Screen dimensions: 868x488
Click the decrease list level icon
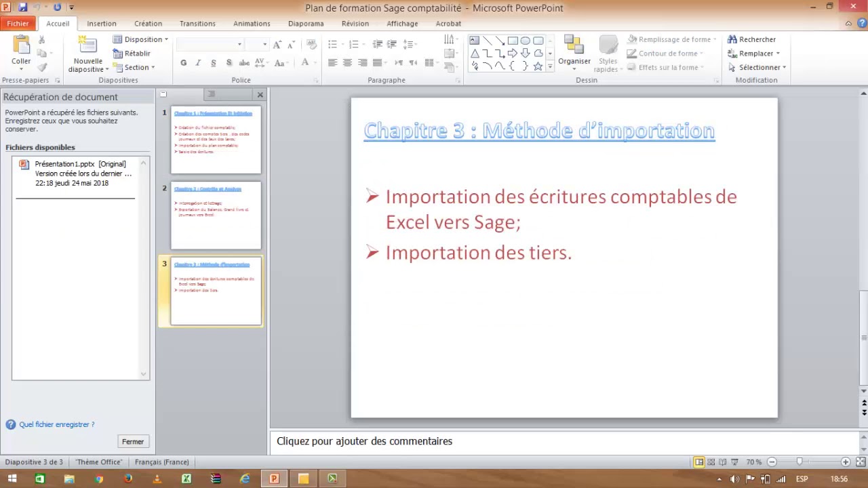[x=377, y=45]
